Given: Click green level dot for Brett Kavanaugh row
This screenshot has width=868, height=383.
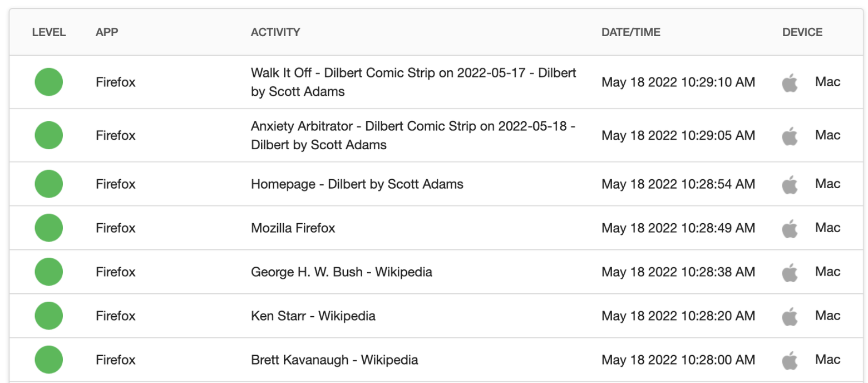Looking at the screenshot, I should pyautogui.click(x=49, y=360).
